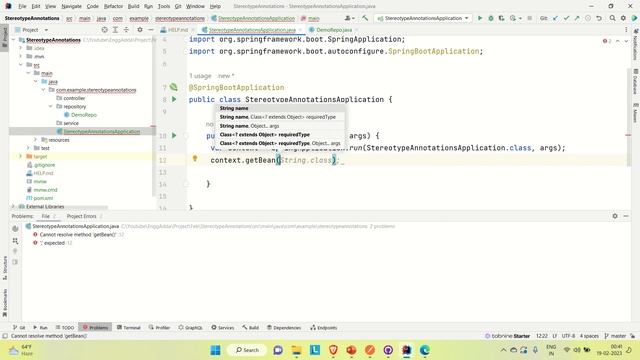This screenshot has height=360, width=640.
Task: Click editor vertical scrollbar
Action: pos(628,116)
